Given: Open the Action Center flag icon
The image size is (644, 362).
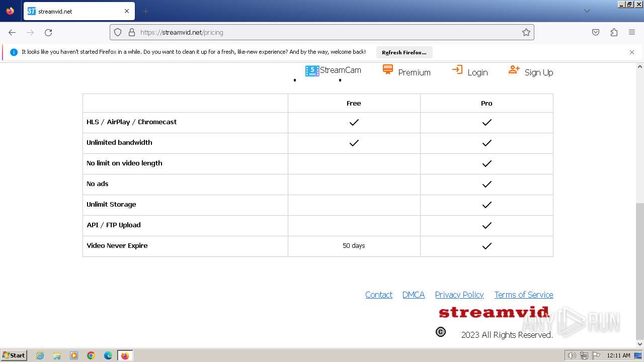Looking at the screenshot, I should 596,355.
